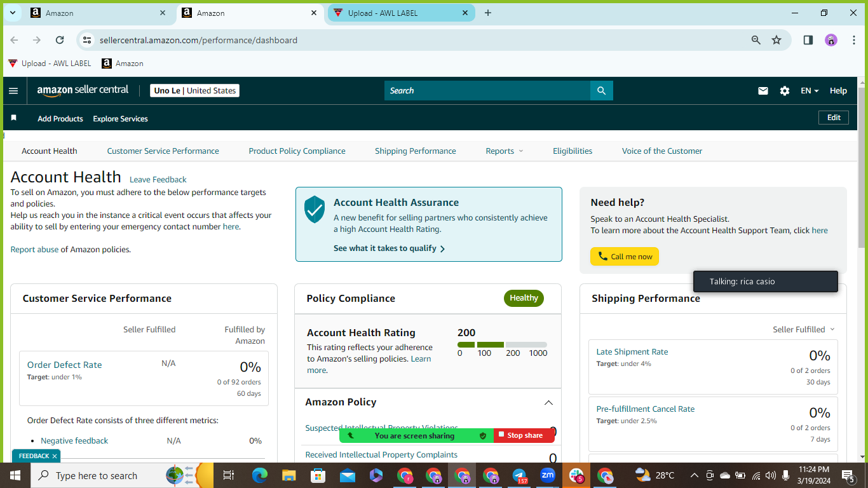The image size is (868, 488).
Task: Click the Account Health Rating progress bar
Action: [502, 344]
